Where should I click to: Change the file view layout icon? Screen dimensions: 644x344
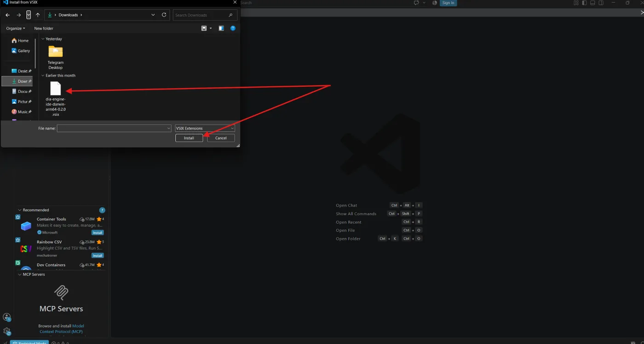tap(204, 29)
